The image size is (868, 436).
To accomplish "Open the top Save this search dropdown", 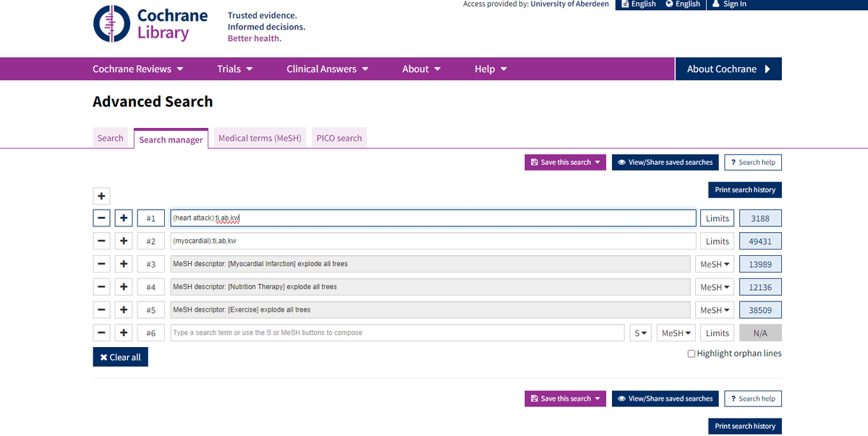I will 565,163.
